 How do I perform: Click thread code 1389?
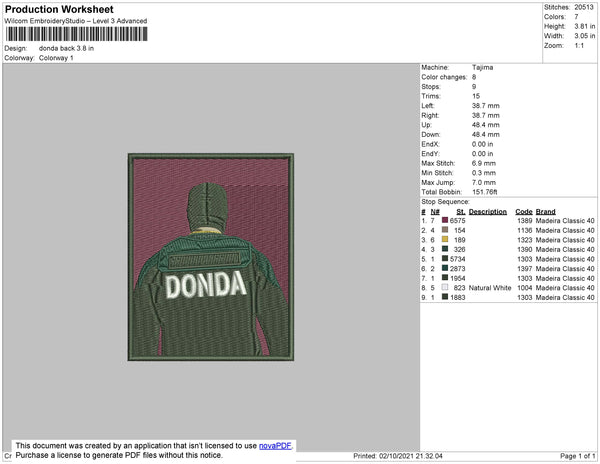click(525, 221)
